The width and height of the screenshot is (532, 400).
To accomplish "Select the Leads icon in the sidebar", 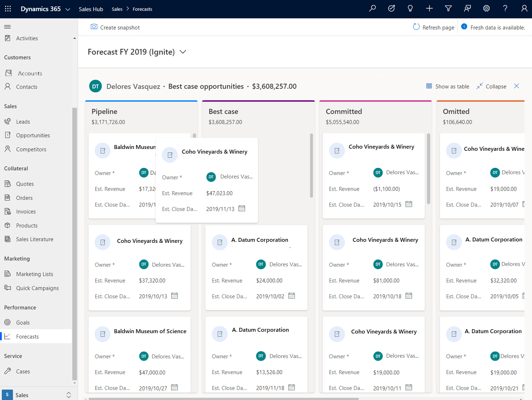I will coord(7,121).
